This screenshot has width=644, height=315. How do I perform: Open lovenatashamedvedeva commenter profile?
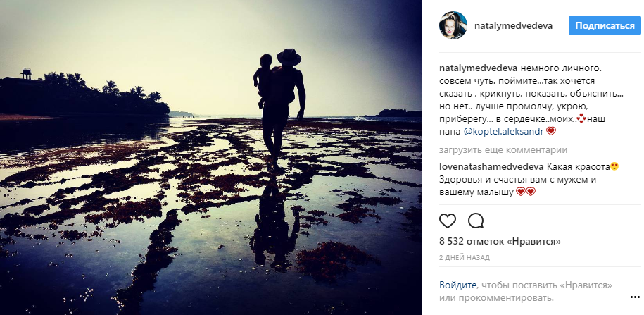point(492,166)
